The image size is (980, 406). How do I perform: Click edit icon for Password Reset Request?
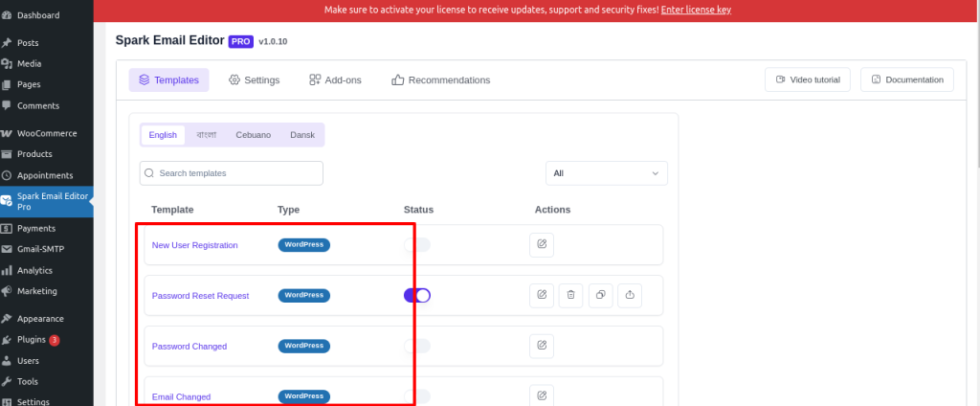(x=542, y=295)
